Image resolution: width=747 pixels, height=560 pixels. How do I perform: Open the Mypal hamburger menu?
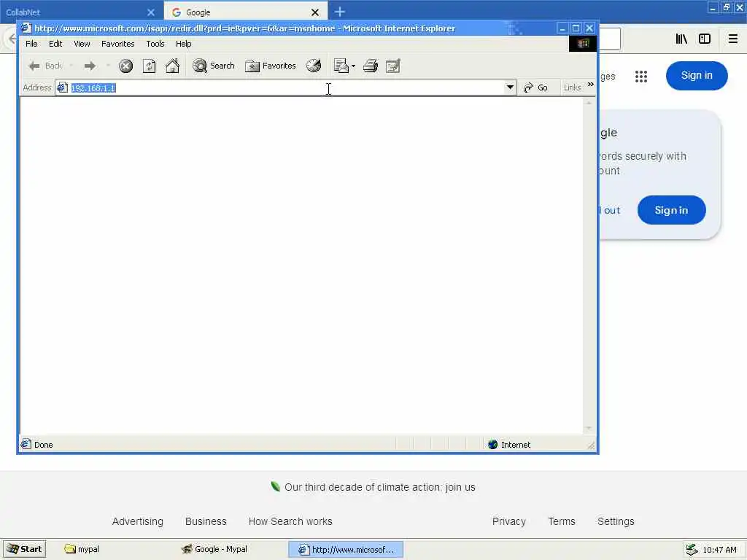click(x=733, y=39)
